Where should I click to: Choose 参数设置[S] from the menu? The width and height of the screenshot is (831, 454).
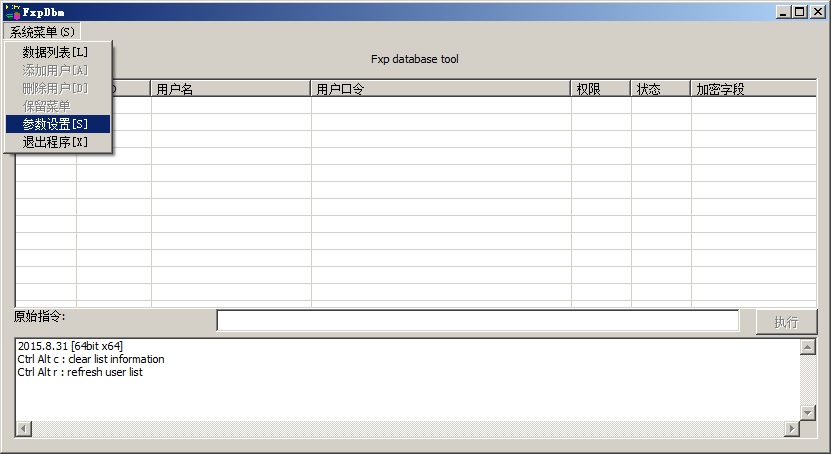pyautogui.click(x=55, y=124)
